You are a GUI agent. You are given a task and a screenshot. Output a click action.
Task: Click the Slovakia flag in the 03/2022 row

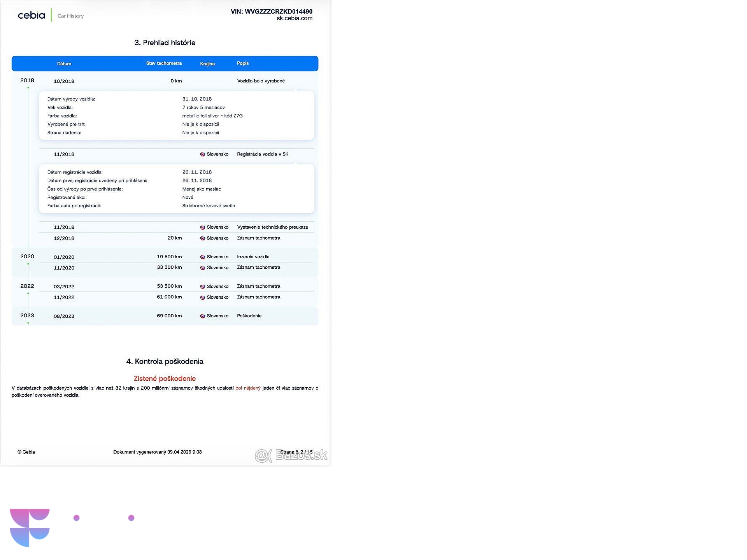coord(203,287)
